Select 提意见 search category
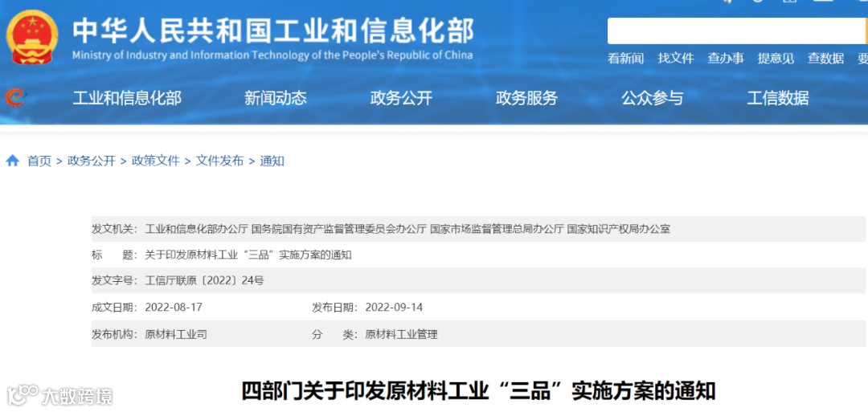This screenshot has width=868, height=412. pos(776,58)
